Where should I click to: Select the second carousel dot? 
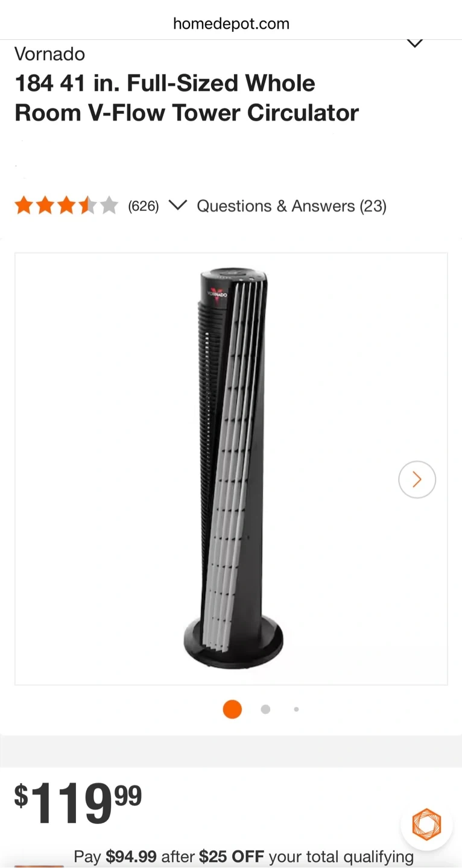click(x=265, y=709)
